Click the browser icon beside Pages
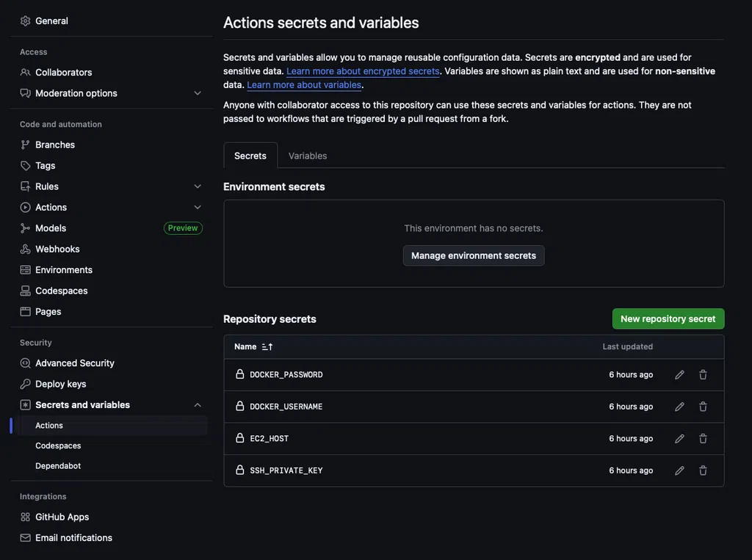The width and height of the screenshot is (752, 560). [x=26, y=312]
